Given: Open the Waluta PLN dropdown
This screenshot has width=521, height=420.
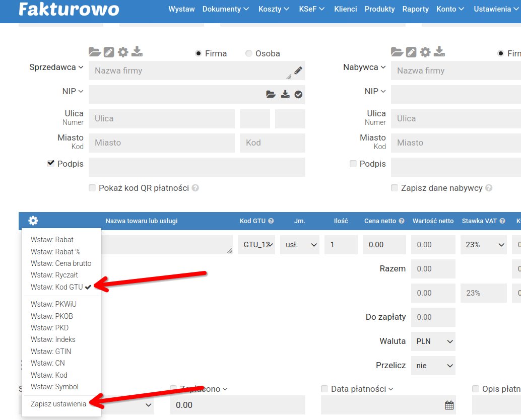Looking at the screenshot, I should [433, 341].
